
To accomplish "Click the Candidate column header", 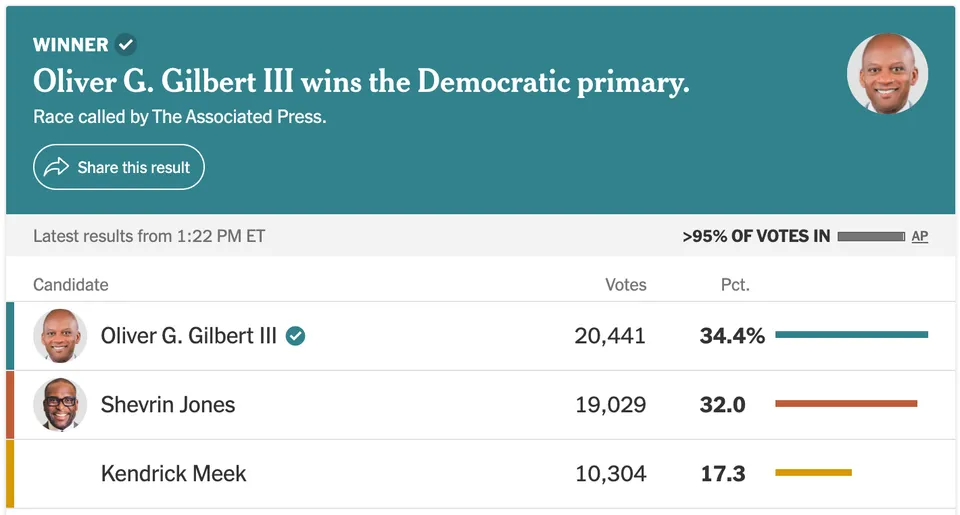I will click(70, 285).
